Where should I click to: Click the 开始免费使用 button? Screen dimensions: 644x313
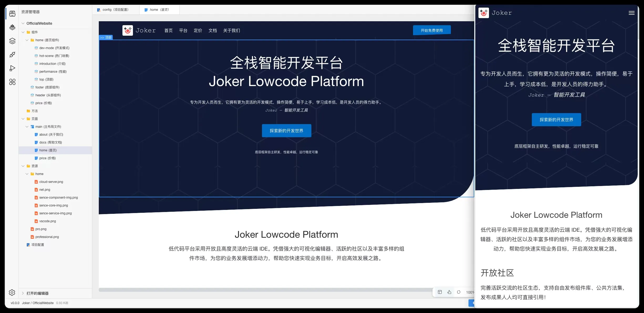point(432,30)
